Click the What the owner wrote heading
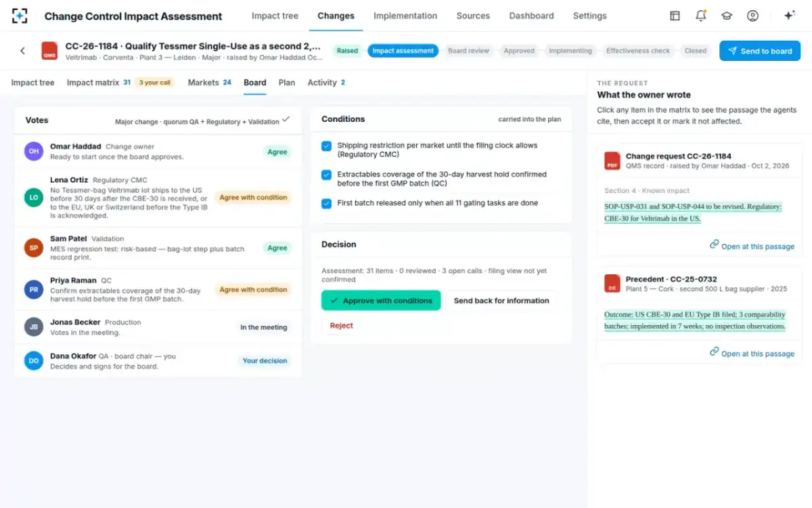Viewport: 812px width, 508px height. point(644,95)
